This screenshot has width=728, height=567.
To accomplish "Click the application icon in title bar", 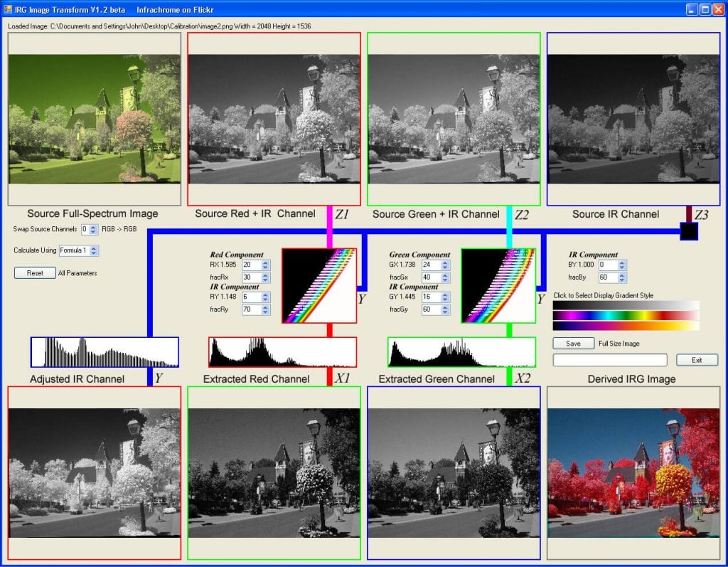I will [x=7, y=9].
